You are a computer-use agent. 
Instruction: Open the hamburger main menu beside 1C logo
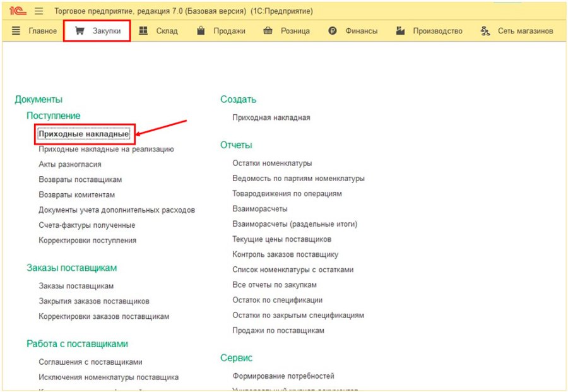point(38,11)
